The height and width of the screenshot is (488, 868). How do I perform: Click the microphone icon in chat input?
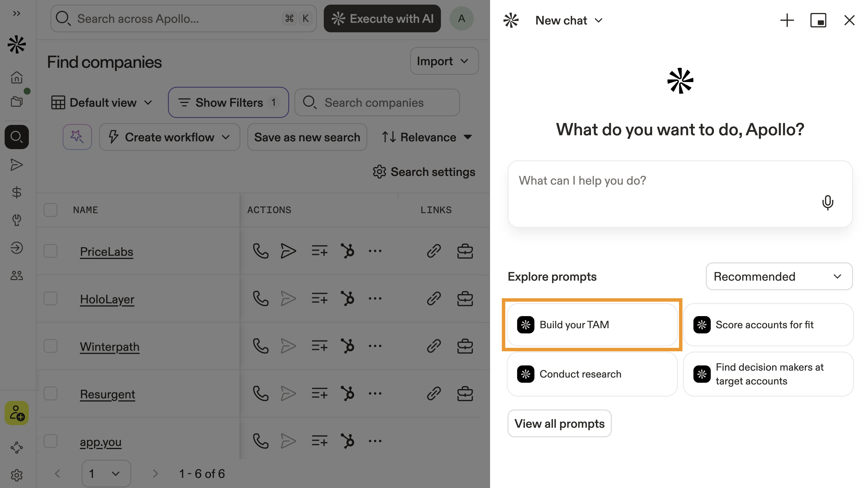(827, 202)
